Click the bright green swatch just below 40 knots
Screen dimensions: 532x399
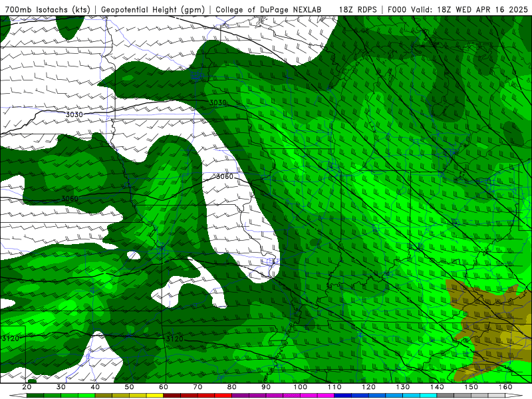pos(86,395)
